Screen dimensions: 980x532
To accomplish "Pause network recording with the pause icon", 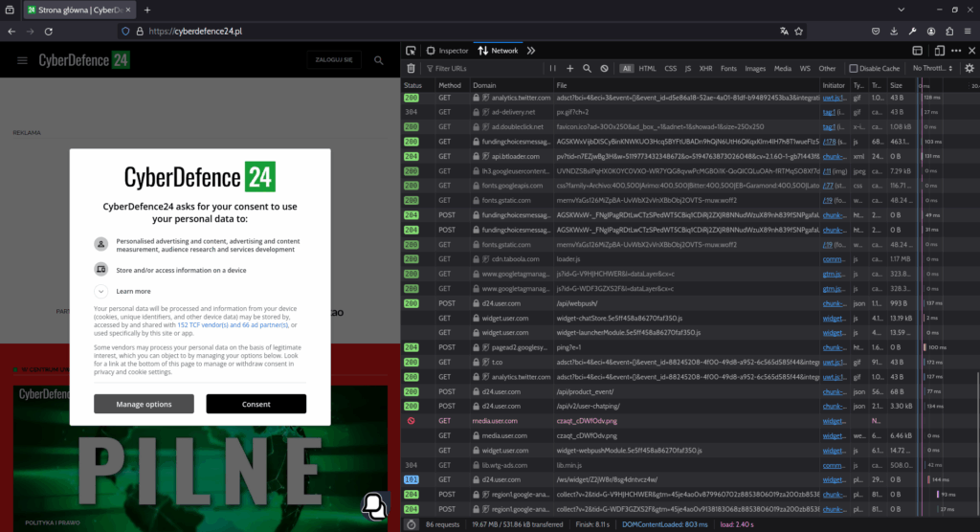I will (x=552, y=69).
